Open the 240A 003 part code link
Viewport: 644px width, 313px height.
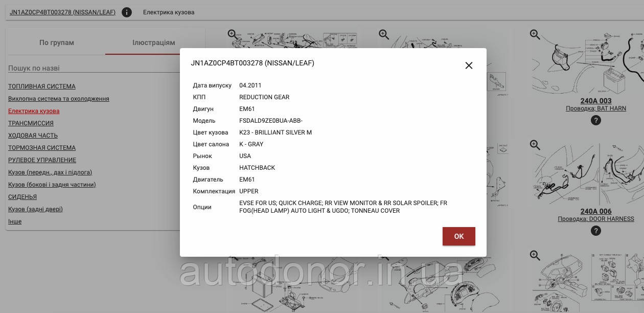pos(596,101)
